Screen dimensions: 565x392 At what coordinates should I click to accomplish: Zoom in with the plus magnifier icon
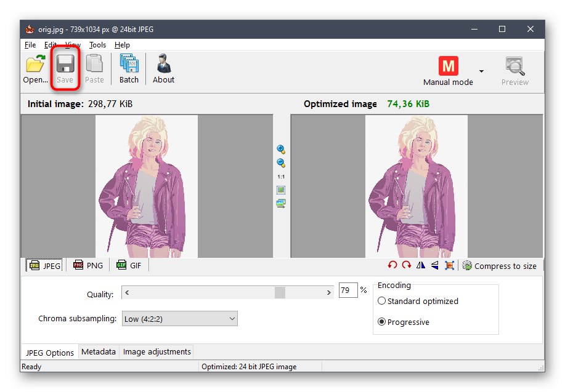281,150
